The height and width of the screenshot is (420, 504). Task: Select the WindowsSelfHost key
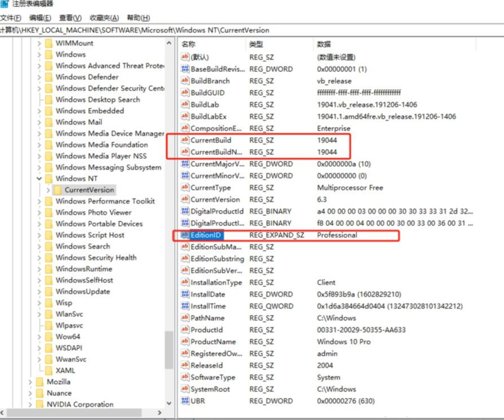(x=84, y=280)
